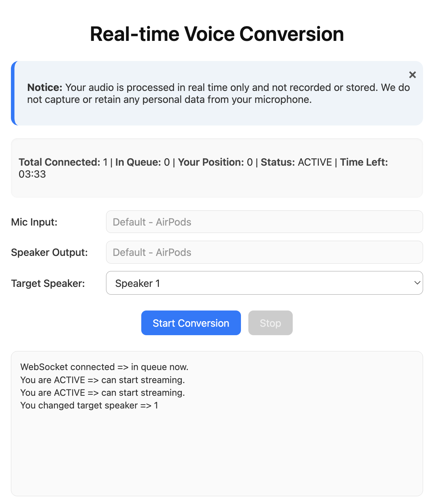The height and width of the screenshot is (504, 434).
Task: Click the Real-time Voice Conversion heading
Action: (217, 34)
